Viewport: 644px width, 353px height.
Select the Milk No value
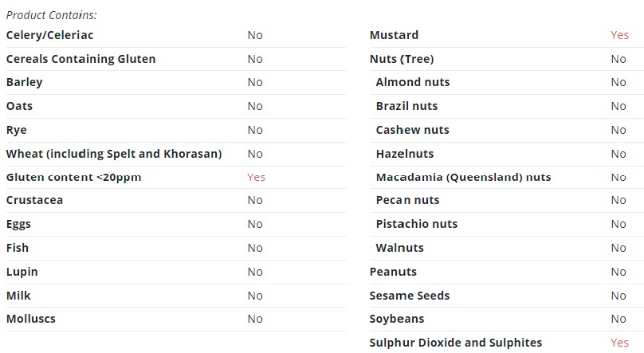[x=255, y=296]
